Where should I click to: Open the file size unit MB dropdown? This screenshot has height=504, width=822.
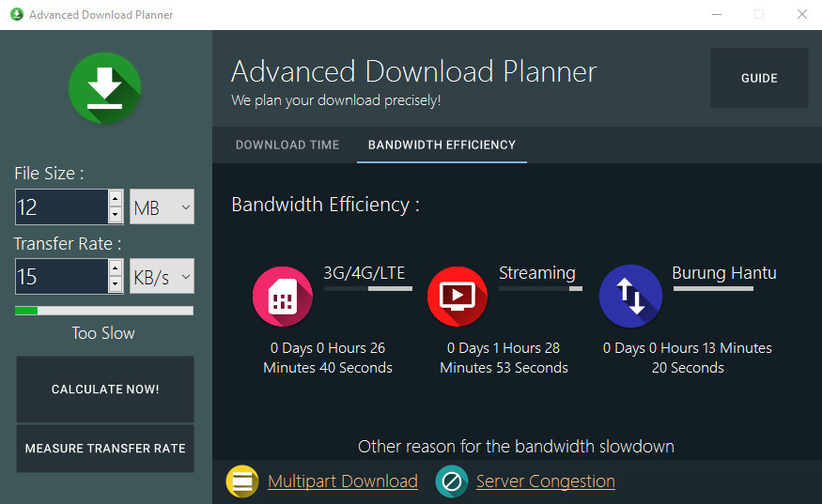point(162,206)
